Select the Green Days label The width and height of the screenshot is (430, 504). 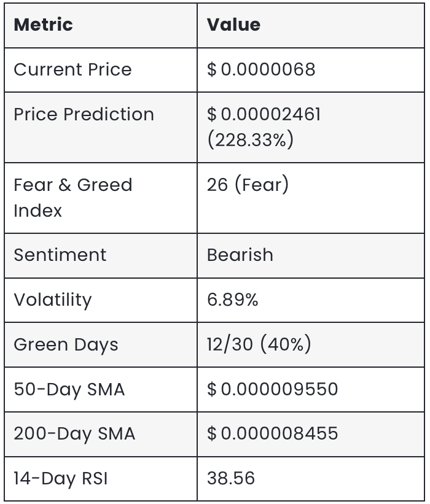coord(66,344)
